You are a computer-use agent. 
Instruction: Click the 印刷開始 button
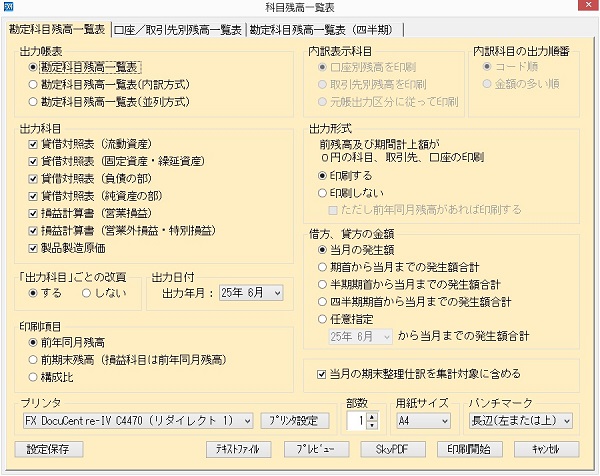(470, 449)
